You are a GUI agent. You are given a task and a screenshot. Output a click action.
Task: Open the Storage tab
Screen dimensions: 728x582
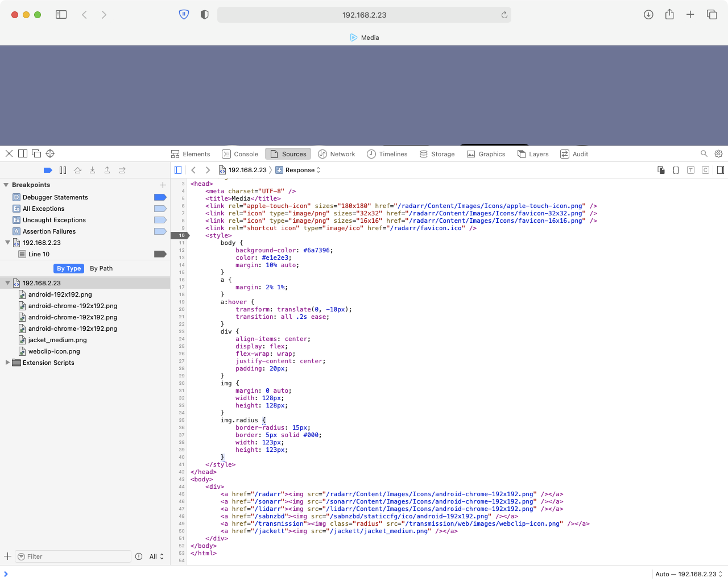pyautogui.click(x=437, y=154)
